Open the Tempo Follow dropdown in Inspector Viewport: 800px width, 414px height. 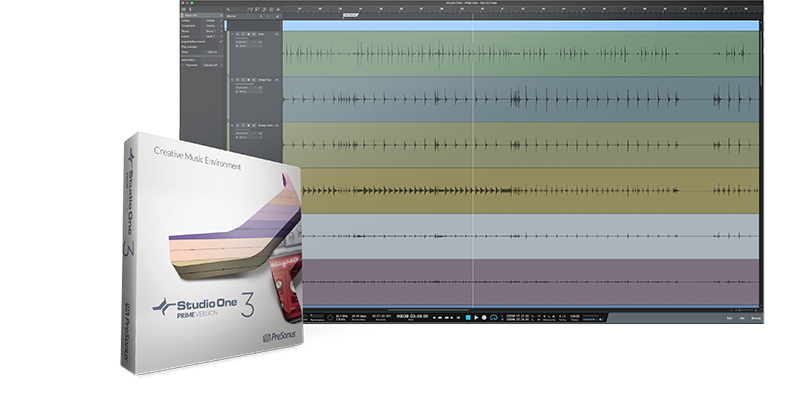212,21
